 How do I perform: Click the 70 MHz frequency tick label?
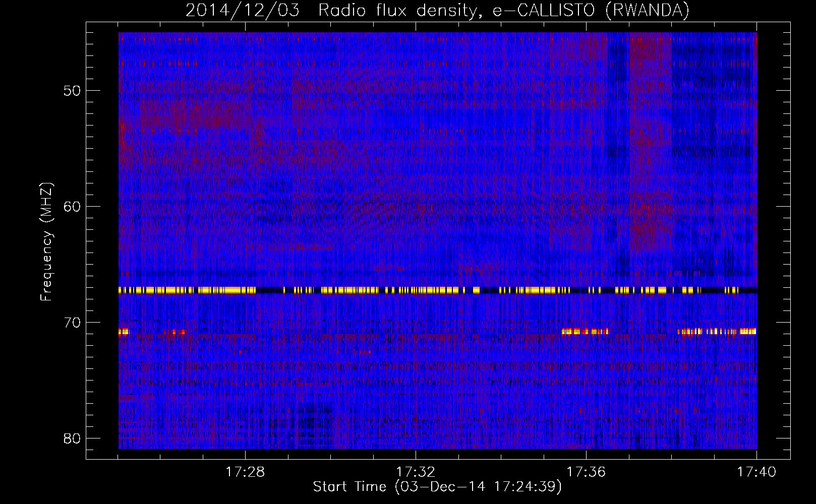(72, 323)
